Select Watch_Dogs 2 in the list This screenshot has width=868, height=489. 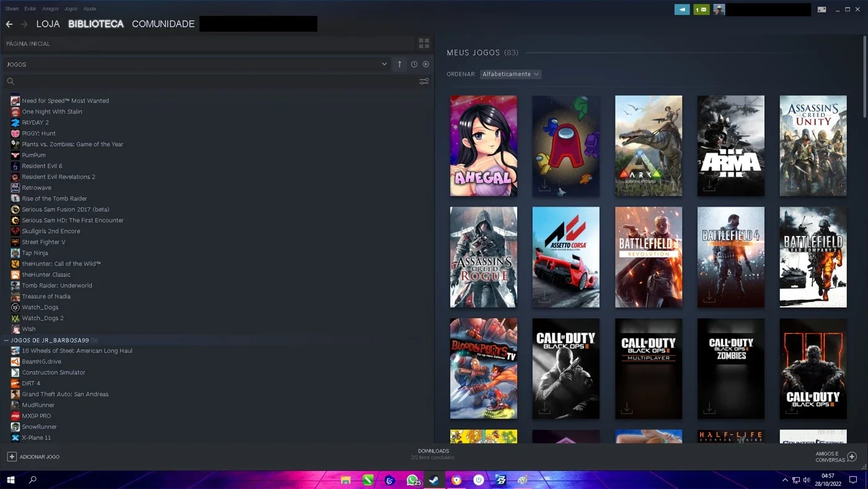[43, 318]
